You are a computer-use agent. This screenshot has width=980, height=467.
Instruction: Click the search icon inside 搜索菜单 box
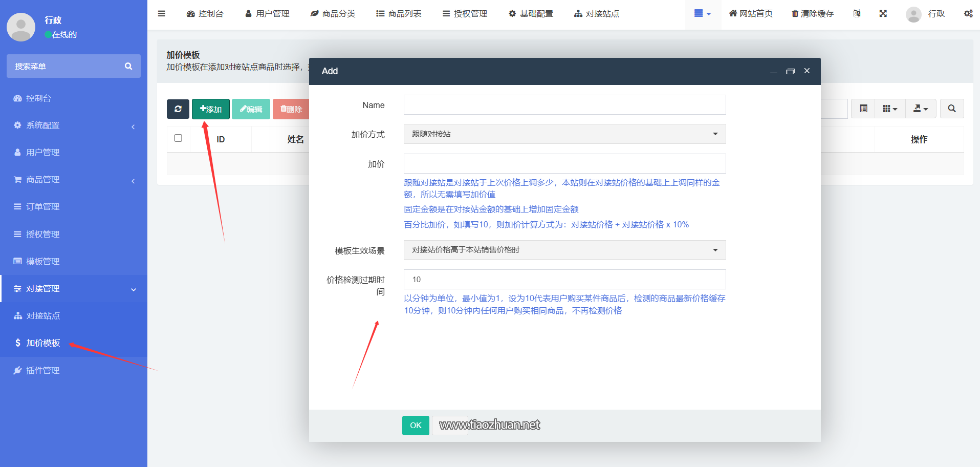128,66
